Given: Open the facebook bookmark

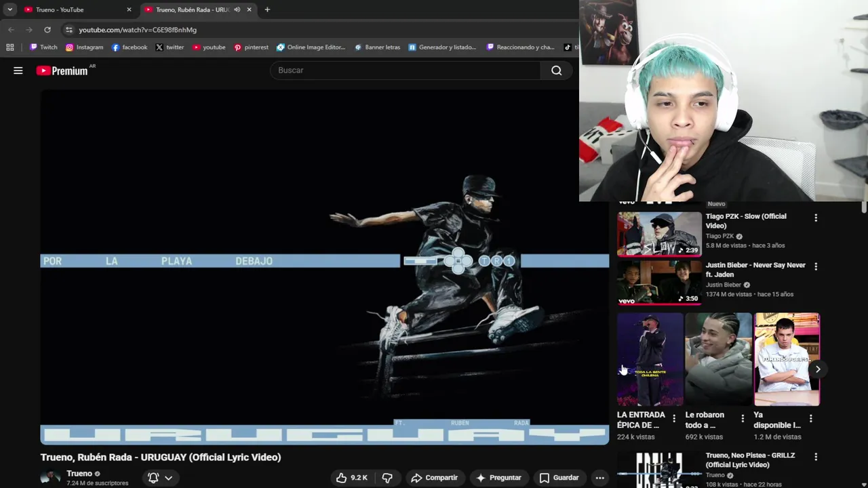Looking at the screenshot, I should 130,47.
